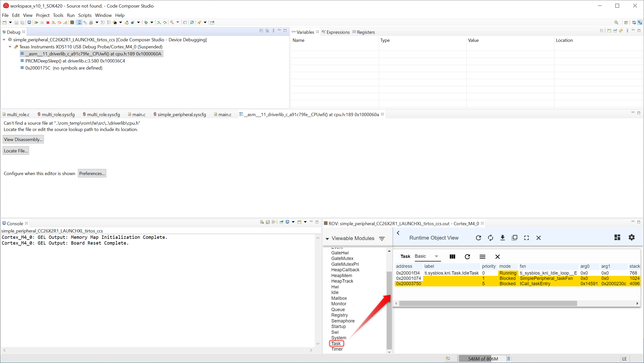Open the Task view Basic dropdown

coord(436,256)
